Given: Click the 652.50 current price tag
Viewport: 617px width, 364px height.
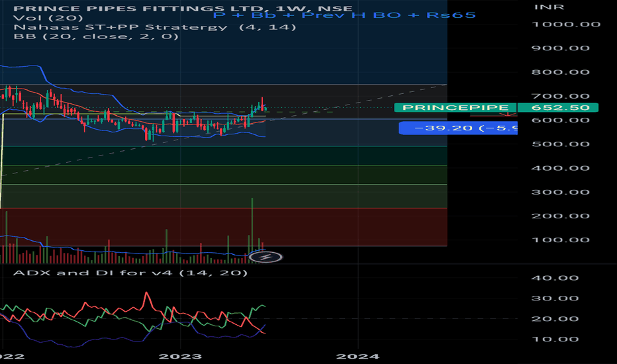Looking at the screenshot, I should coord(558,107).
